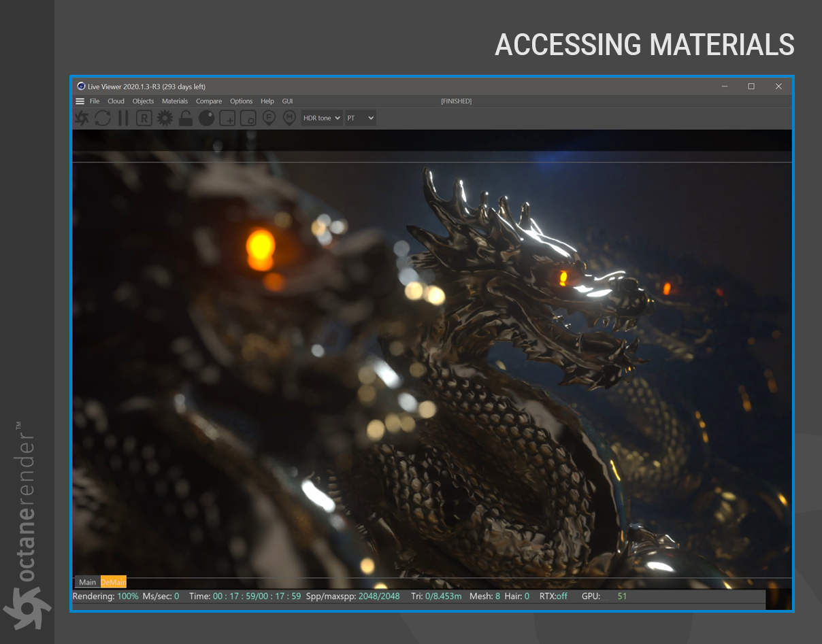Open the hamburger menu in Live Viewer
Screen dimensions: 822x644
pyautogui.click(x=80, y=101)
